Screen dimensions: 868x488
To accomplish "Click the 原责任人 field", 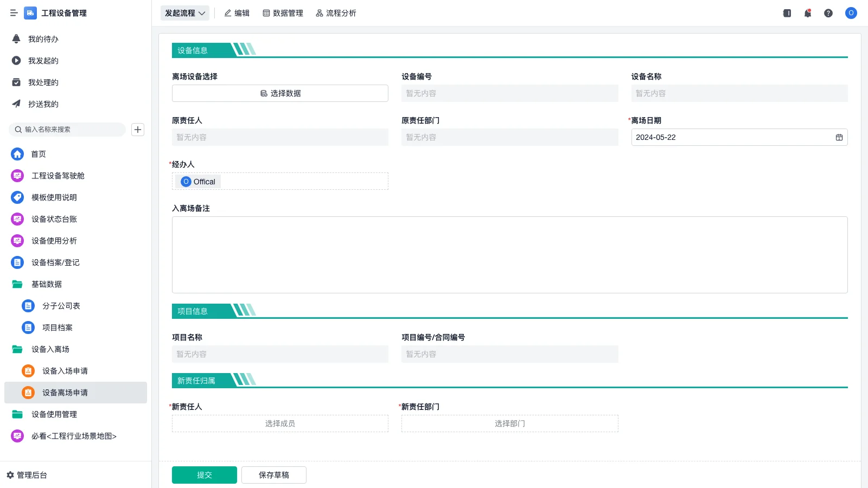I will 280,137.
